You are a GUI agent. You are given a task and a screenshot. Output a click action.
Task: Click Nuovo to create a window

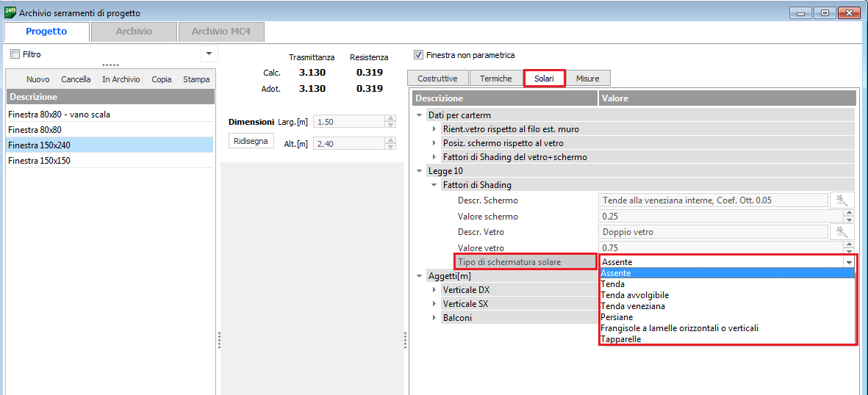(x=37, y=79)
